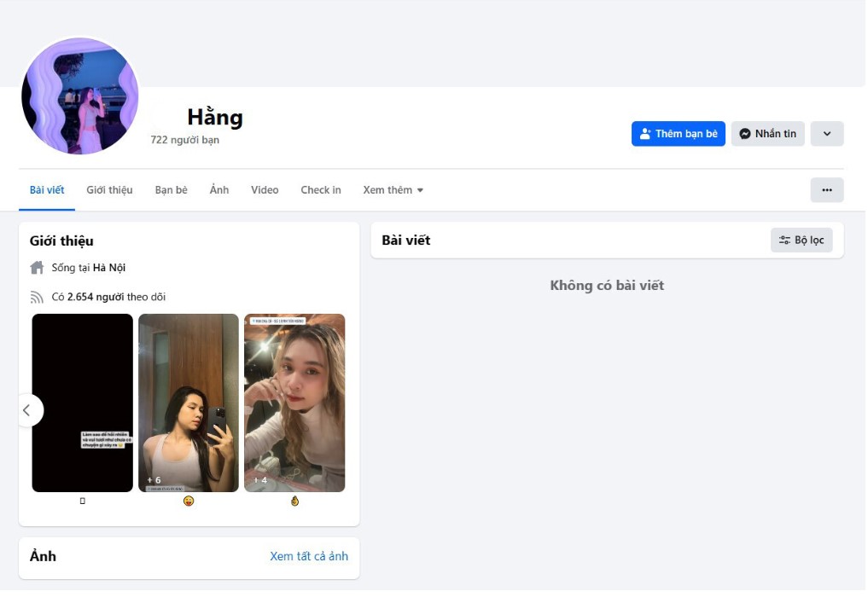The width and height of the screenshot is (868, 597).
Task: Click Xem tất cả ảnh link
Action: [309, 556]
